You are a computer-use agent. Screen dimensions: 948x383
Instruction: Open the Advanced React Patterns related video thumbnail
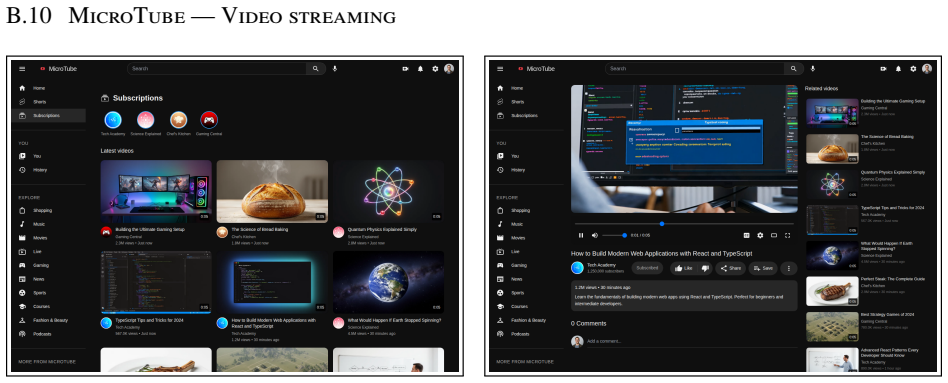coord(832,359)
